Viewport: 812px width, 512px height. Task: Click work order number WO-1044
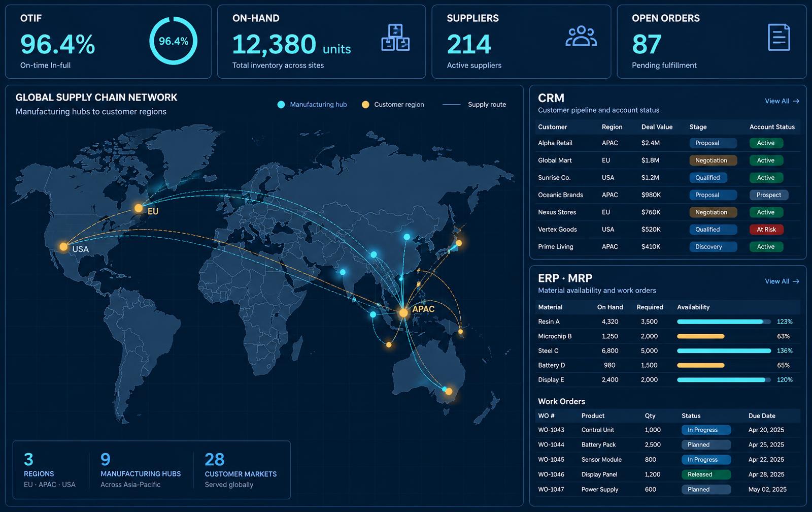click(551, 445)
